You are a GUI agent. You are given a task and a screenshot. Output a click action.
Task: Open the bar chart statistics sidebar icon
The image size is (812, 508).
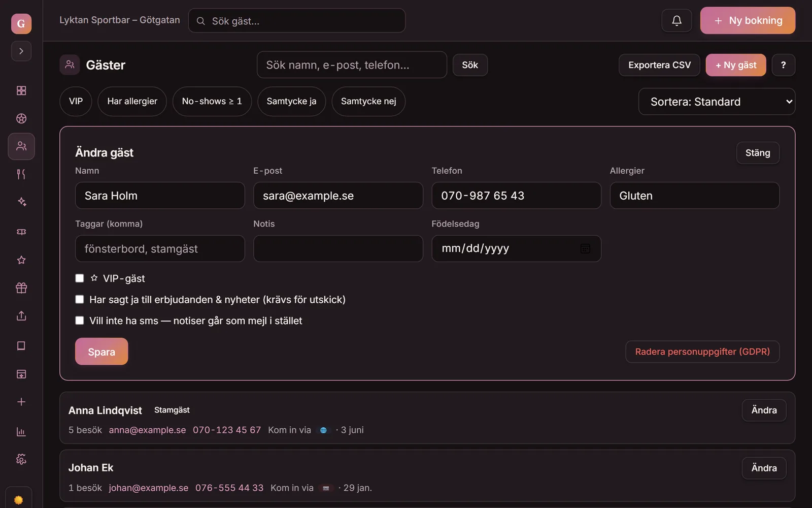pos(21,432)
